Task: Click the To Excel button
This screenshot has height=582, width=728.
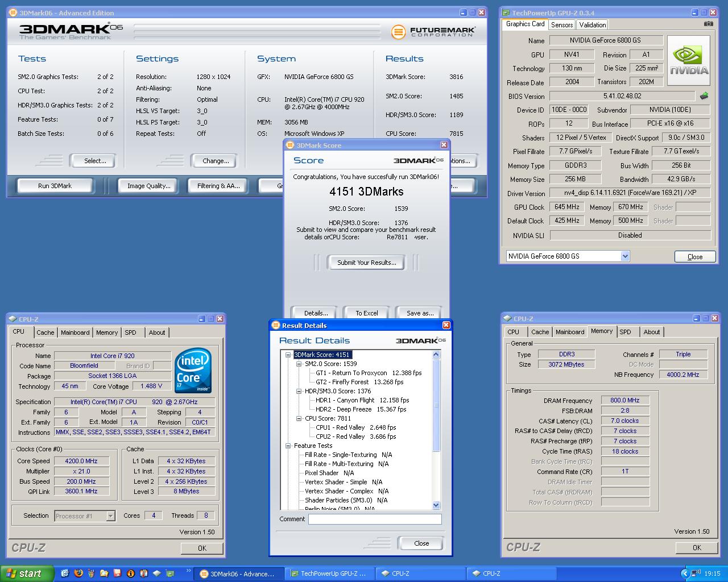Action: 367,313
